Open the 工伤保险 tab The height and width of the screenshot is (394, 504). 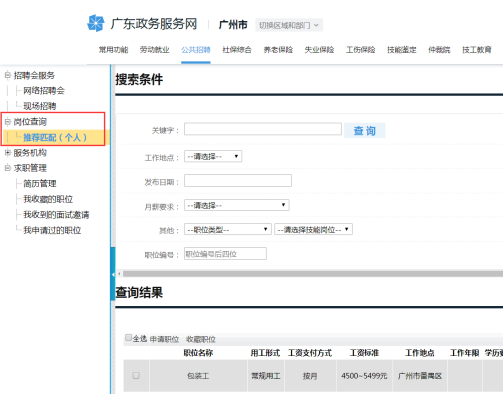coord(361,50)
